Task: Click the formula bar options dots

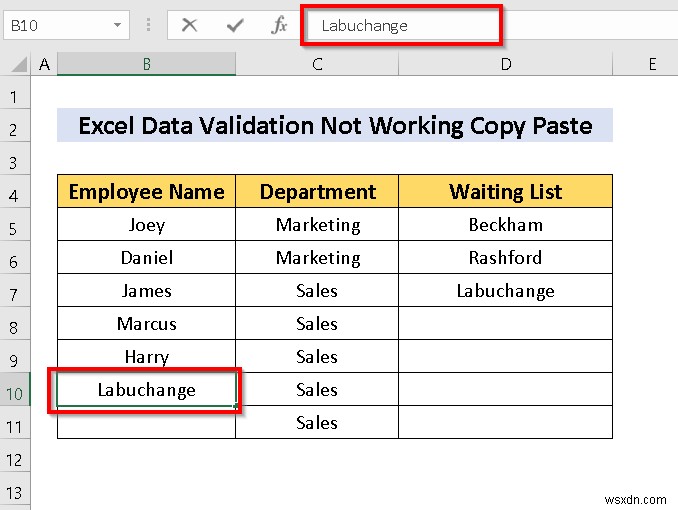Action: [148, 25]
